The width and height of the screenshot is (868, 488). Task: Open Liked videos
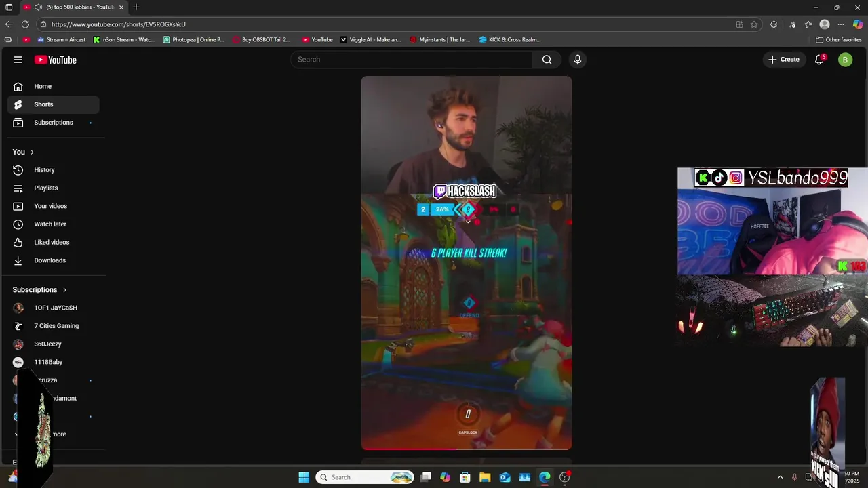pyautogui.click(x=53, y=242)
